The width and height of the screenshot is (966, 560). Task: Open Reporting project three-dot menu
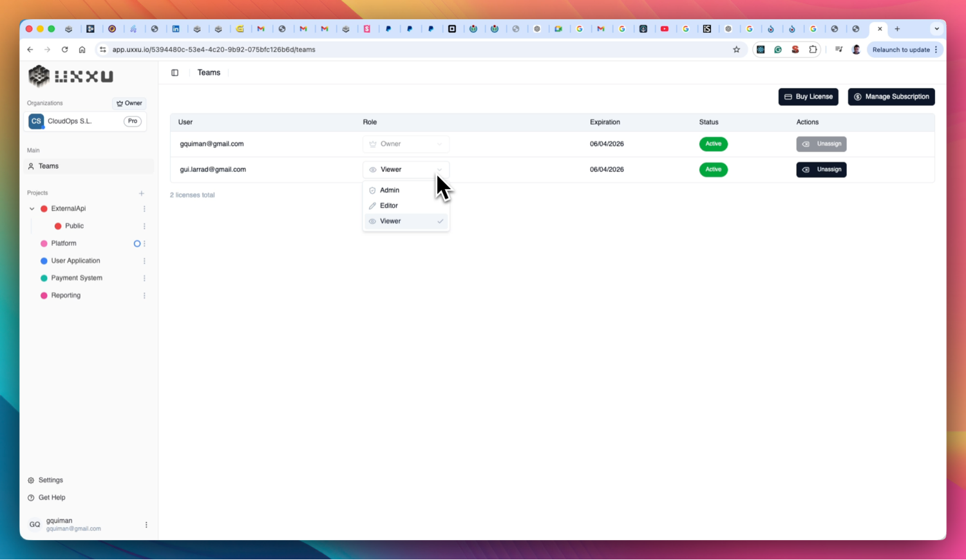(x=144, y=295)
